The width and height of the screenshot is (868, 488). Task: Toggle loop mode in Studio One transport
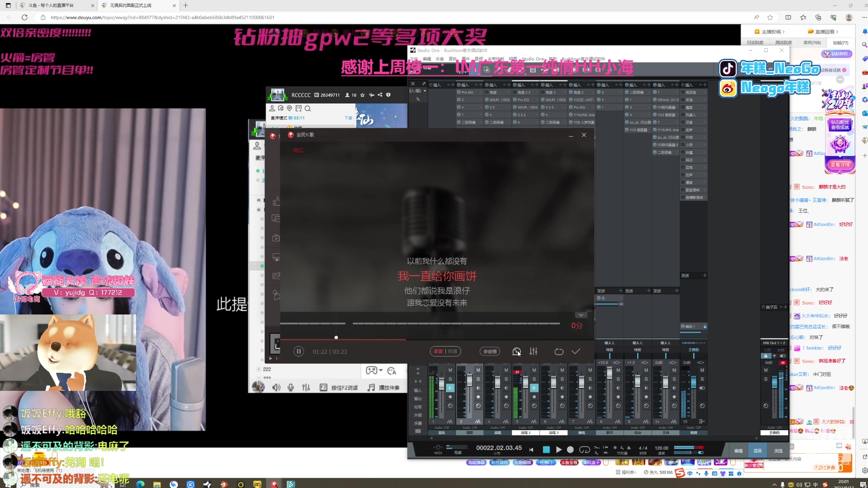pos(585,450)
